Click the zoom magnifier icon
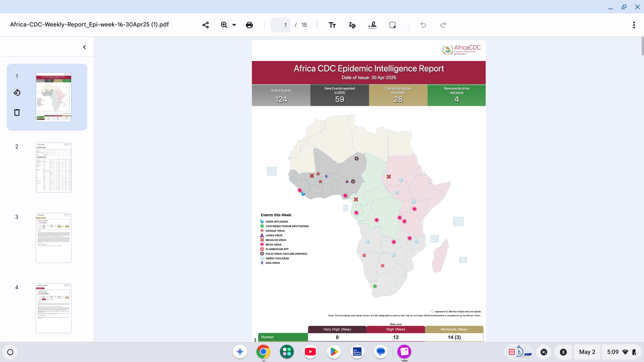Viewport: 644px width, 362px height. point(224,25)
